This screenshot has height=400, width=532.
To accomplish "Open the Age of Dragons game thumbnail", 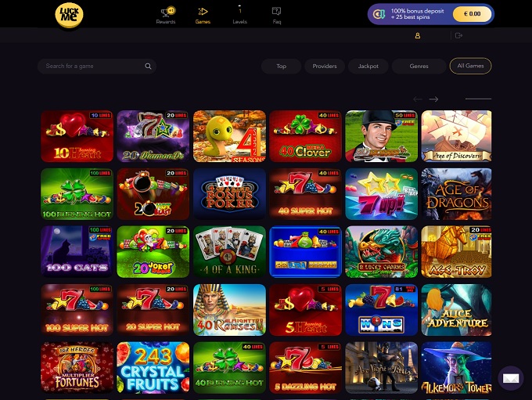I will pyautogui.click(x=456, y=194).
